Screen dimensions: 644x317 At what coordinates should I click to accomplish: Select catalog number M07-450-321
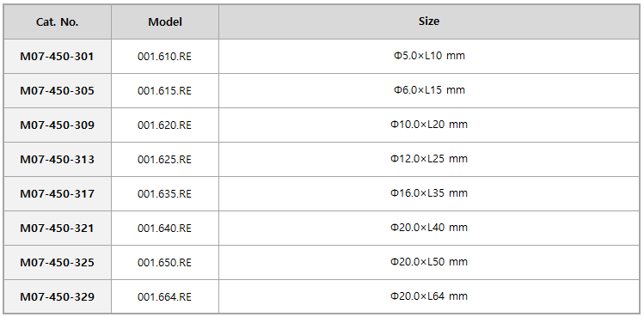pos(58,229)
